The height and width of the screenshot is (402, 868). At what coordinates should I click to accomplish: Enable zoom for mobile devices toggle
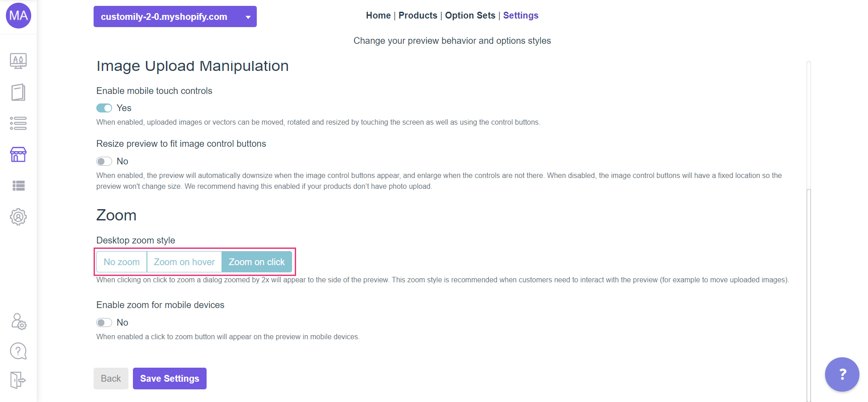[104, 323]
